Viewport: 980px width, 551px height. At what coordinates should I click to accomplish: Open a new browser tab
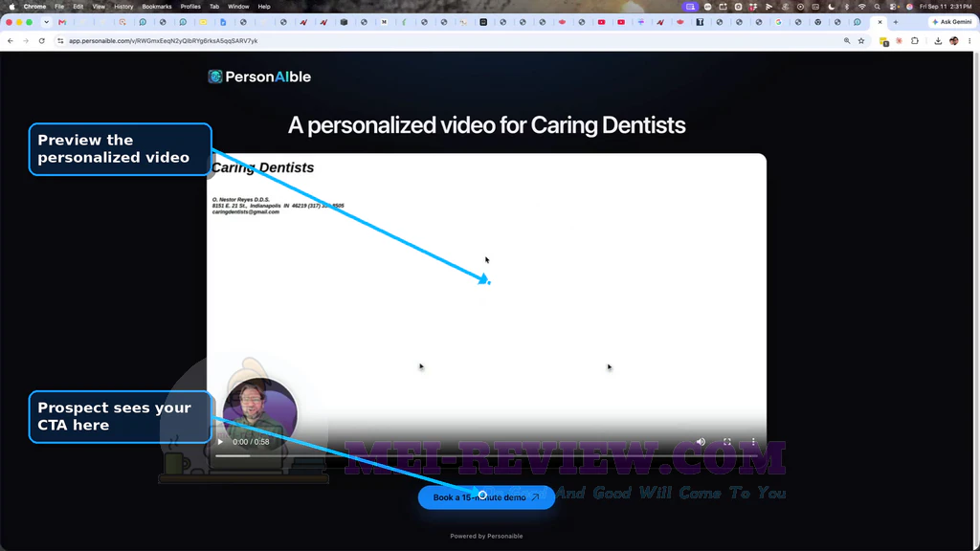coord(896,22)
